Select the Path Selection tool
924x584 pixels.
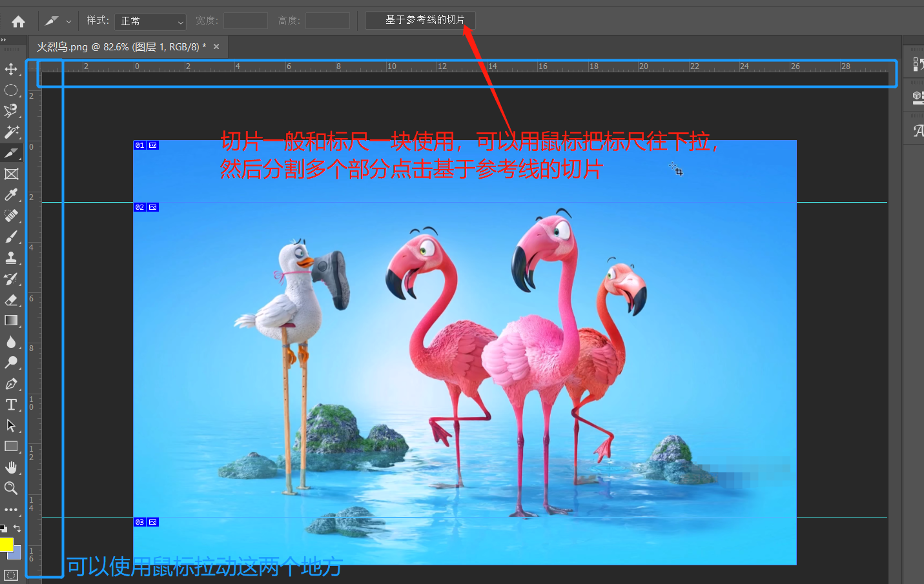(11, 426)
